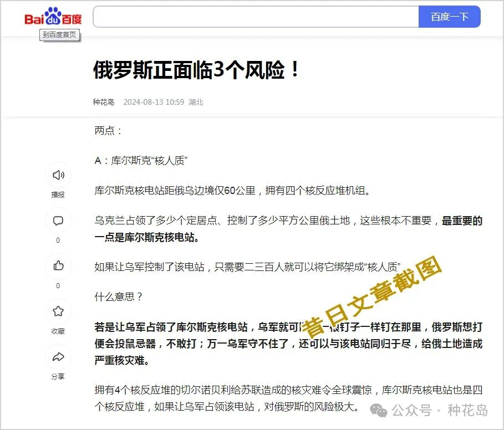
Task: Share the article via the 分享 arrow icon
Action: click(x=58, y=357)
